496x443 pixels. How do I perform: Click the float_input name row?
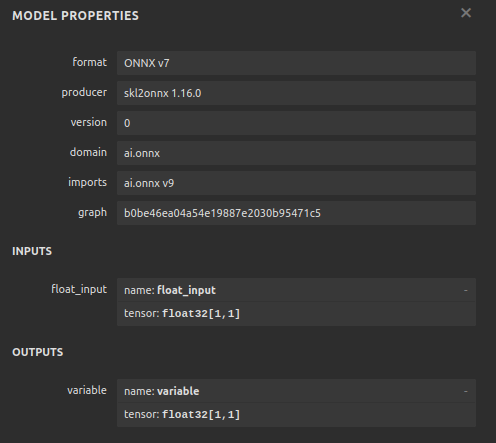[296, 290]
